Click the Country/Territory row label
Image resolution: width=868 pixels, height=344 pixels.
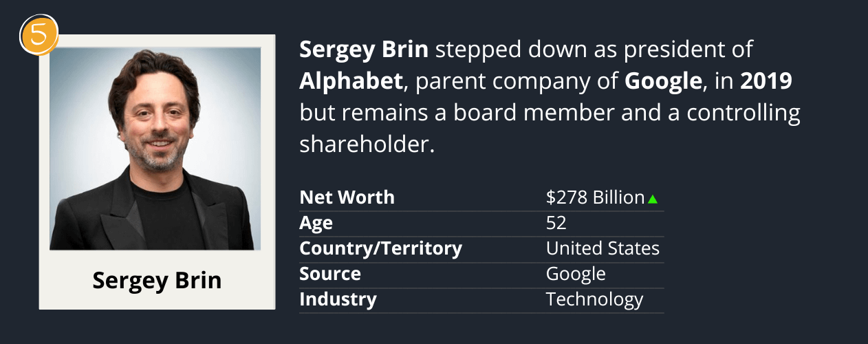click(380, 248)
